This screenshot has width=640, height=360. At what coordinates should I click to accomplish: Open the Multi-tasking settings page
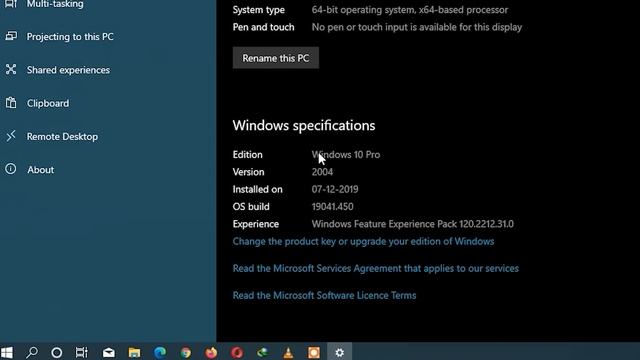tap(55, 4)
